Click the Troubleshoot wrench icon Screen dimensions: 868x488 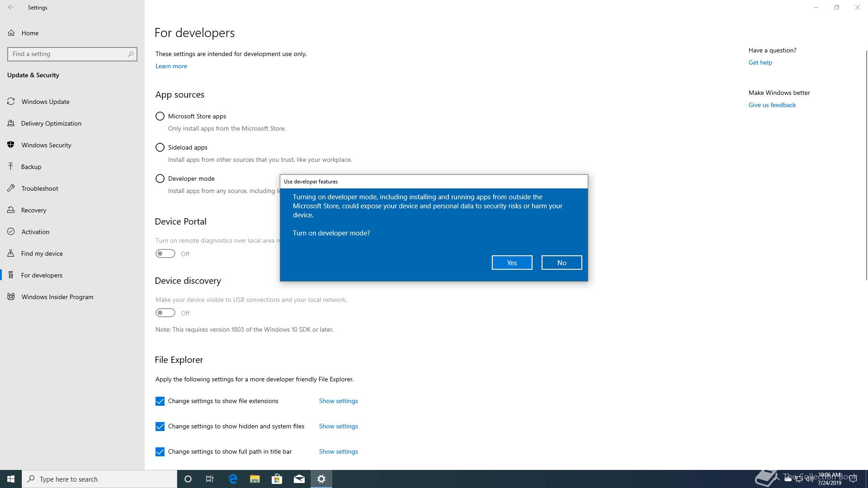[x=11, y=188]
